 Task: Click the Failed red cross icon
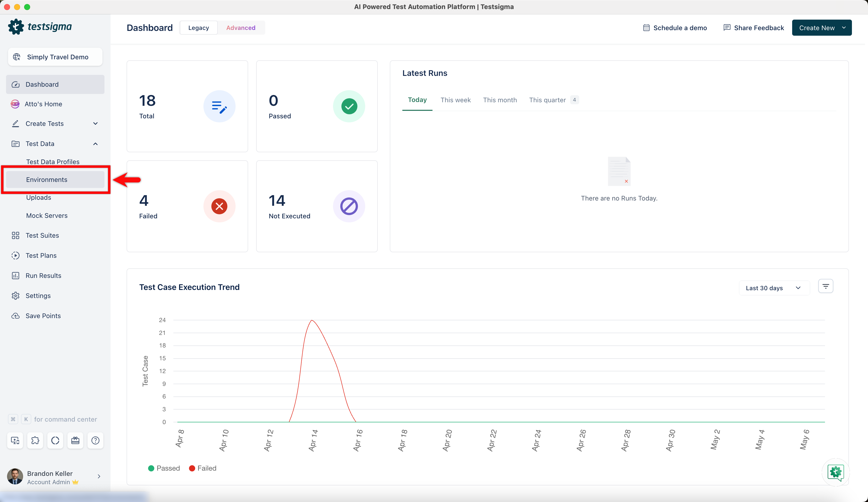220,206
